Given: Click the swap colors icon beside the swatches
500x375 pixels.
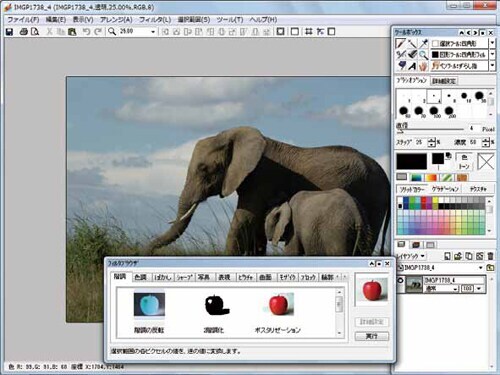Looking at the screenshot, I should (449, 156).
